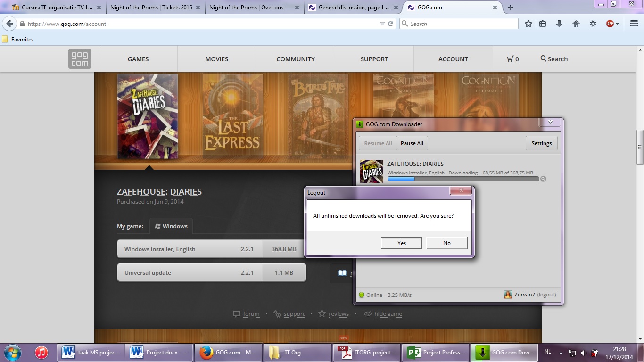Click the GOG site Search magnifier
The height and width of the screenshot is (362, 644).
click(543, 58)
